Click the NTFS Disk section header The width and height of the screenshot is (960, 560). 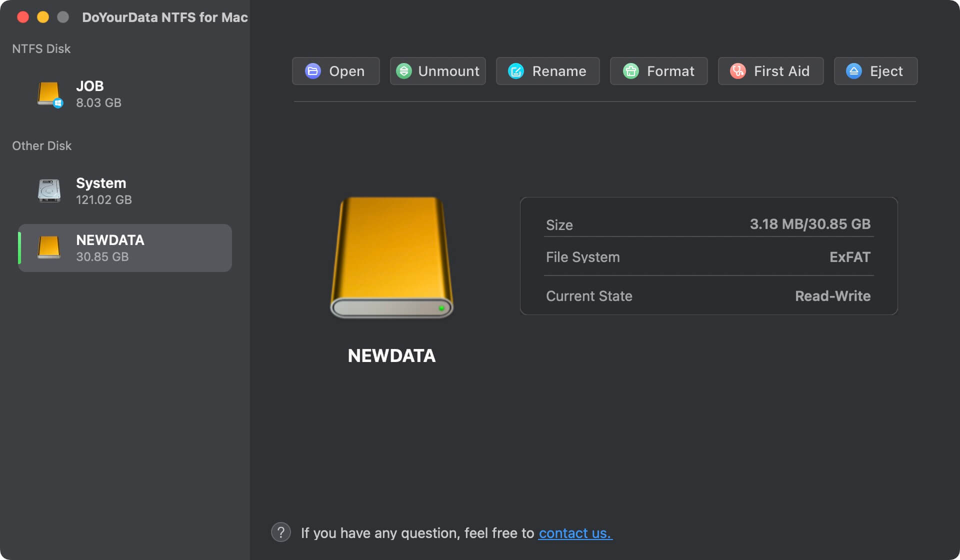tap(41, 48)
